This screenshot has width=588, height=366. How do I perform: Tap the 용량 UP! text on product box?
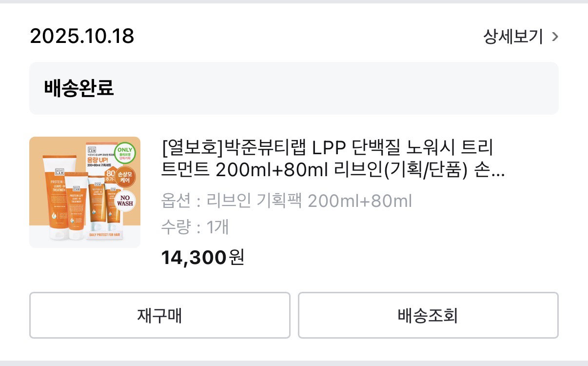click(98, 160)
